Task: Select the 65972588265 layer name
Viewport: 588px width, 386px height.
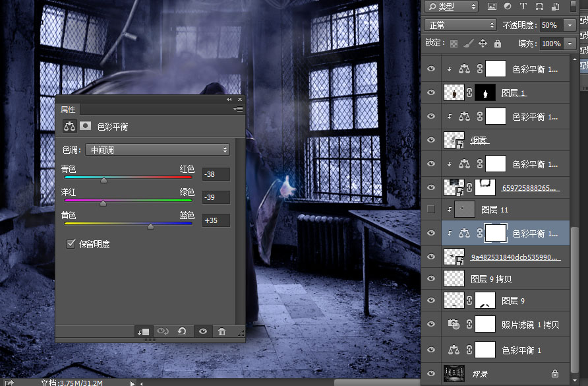Action: [531, 188]
